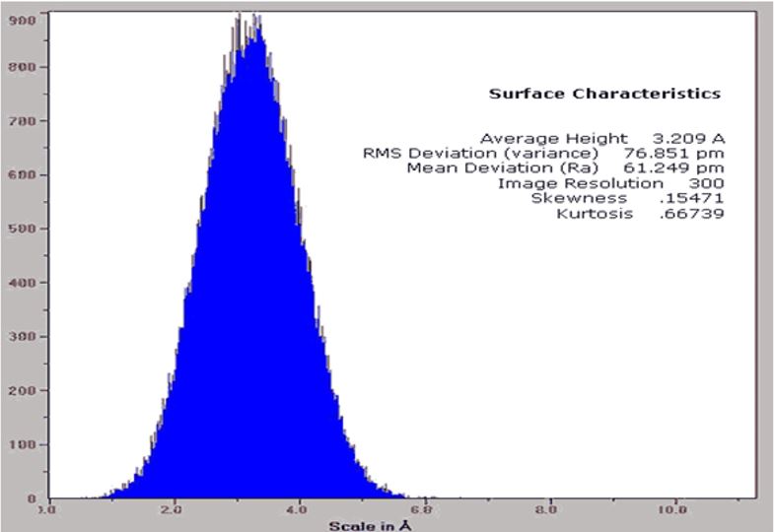This screenshot has height=532, width=774.
Task: Click the 'Surface Characteristics' heading
Action: (x=604, y=94)
